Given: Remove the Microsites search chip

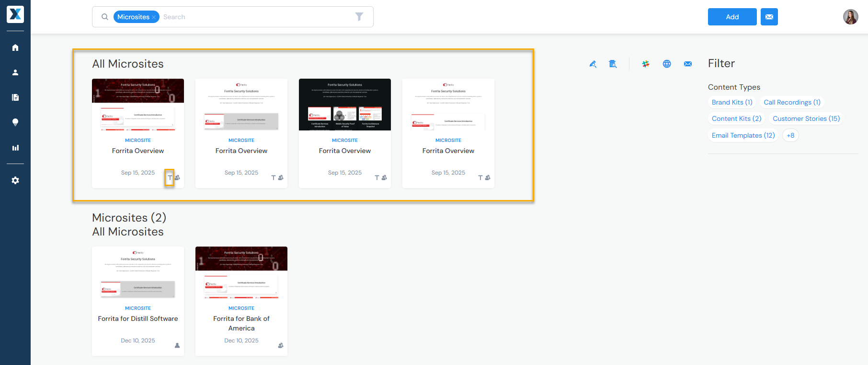Looking at the screenshot, I should click(154, 17).
